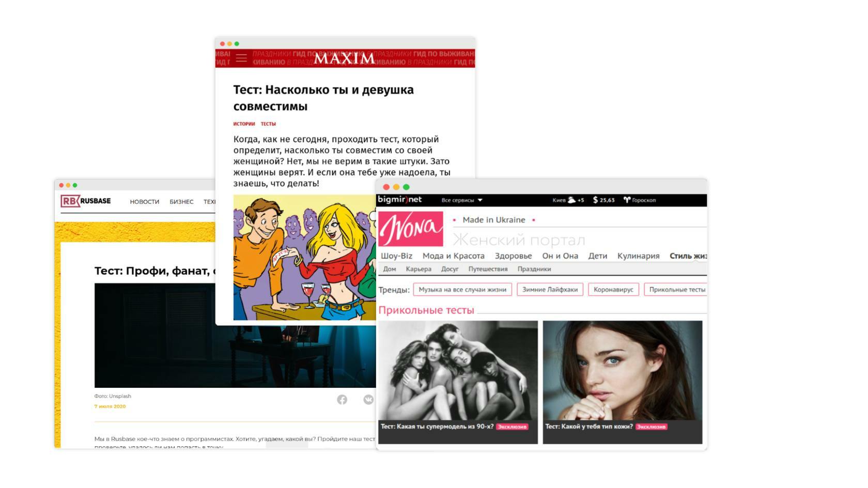Screen dimensions: 868x488
Task: Open Кулинария section on Ivona
Action: click(638, 256)
